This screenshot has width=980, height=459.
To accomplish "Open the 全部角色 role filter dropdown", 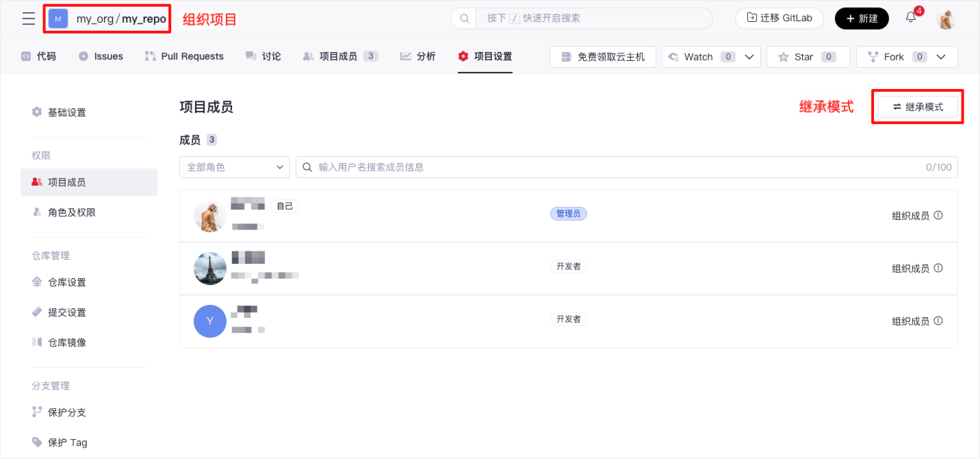I will click(x=235, y=167).
